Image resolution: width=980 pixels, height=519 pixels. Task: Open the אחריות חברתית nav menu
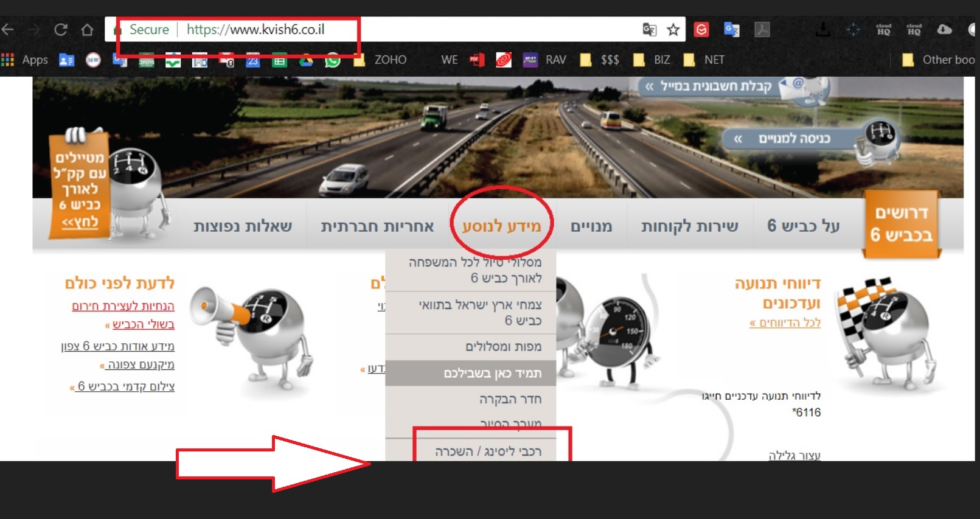[377, 226]
